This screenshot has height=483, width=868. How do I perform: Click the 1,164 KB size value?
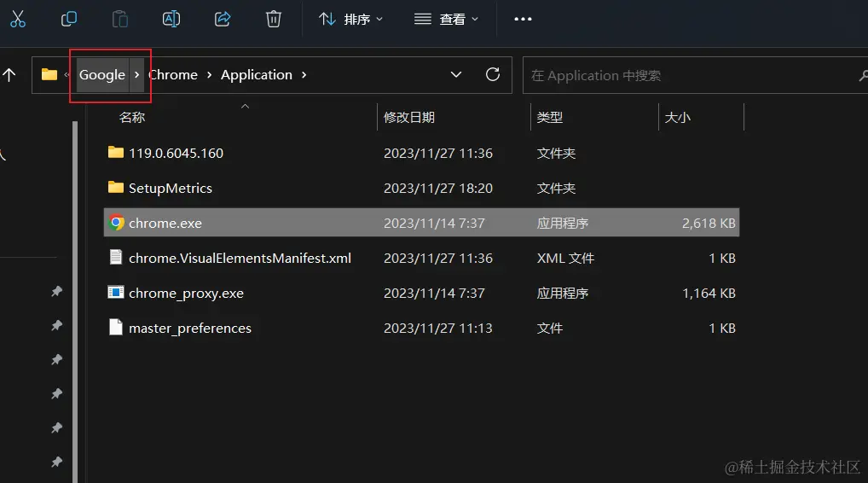tap(709, 293)
